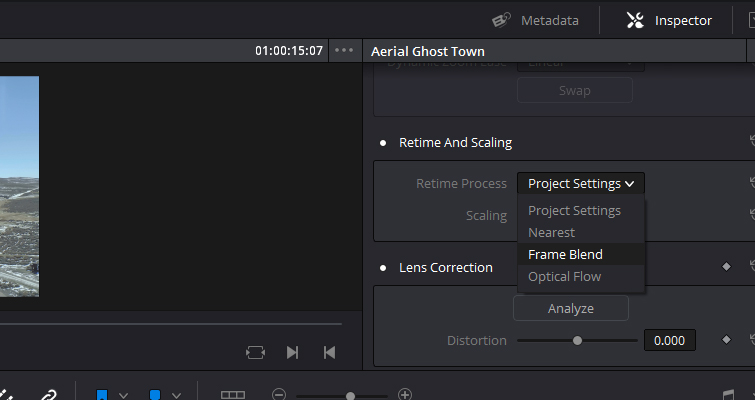Click the Distortion value field
The width and height of the screenshot is (755, 400).
coord(669,340)
